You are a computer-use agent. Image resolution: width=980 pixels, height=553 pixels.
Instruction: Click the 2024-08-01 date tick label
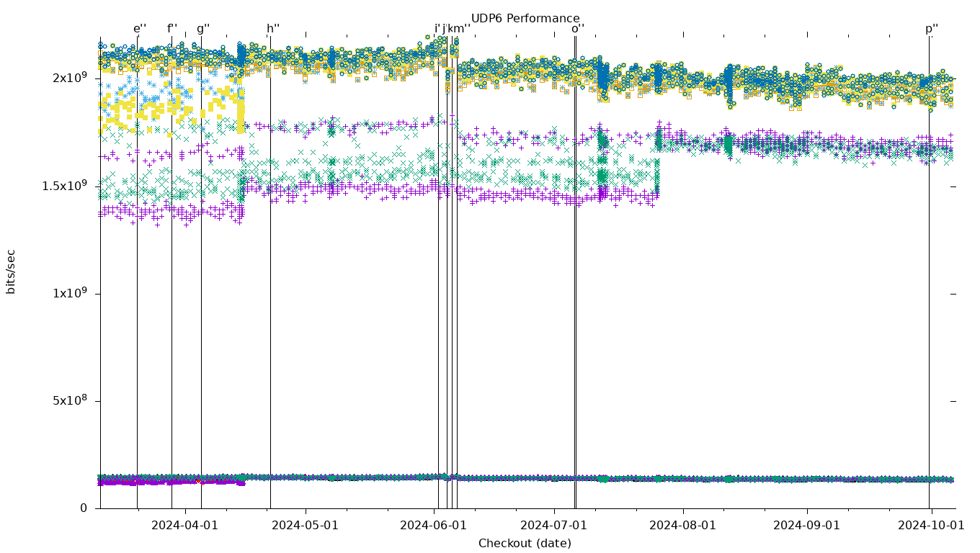coord(682,526)
